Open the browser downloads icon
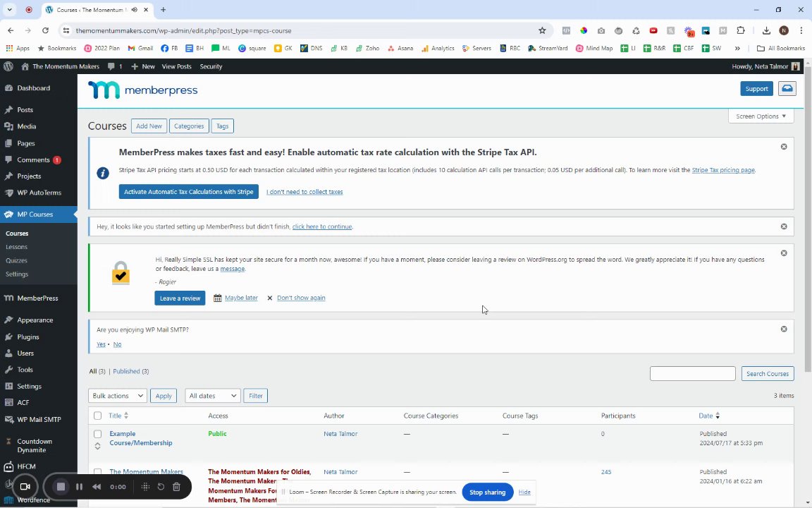Image resolution: width=812 pixels, height=508 pixels. 766,30
